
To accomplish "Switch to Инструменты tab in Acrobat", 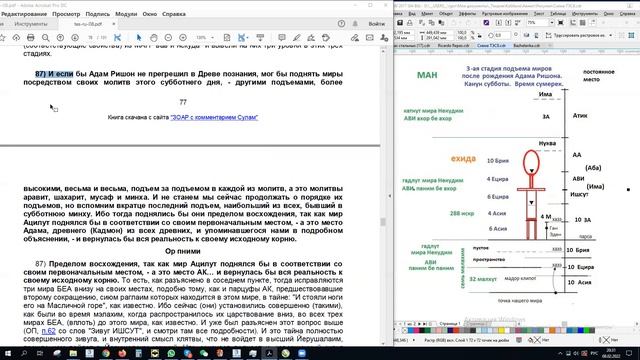I will pos(31,24).
